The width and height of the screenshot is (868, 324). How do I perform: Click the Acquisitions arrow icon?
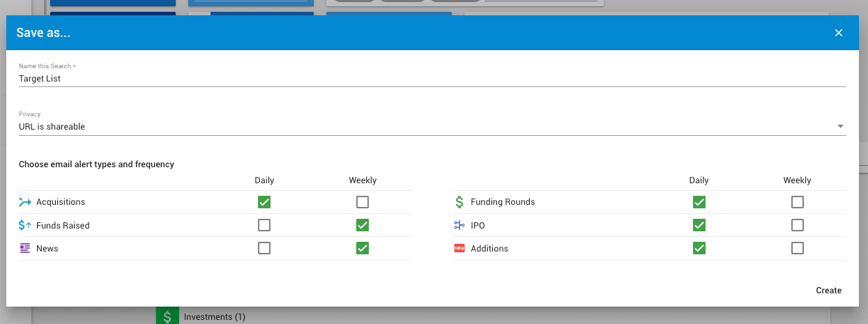tap(25, 202)
